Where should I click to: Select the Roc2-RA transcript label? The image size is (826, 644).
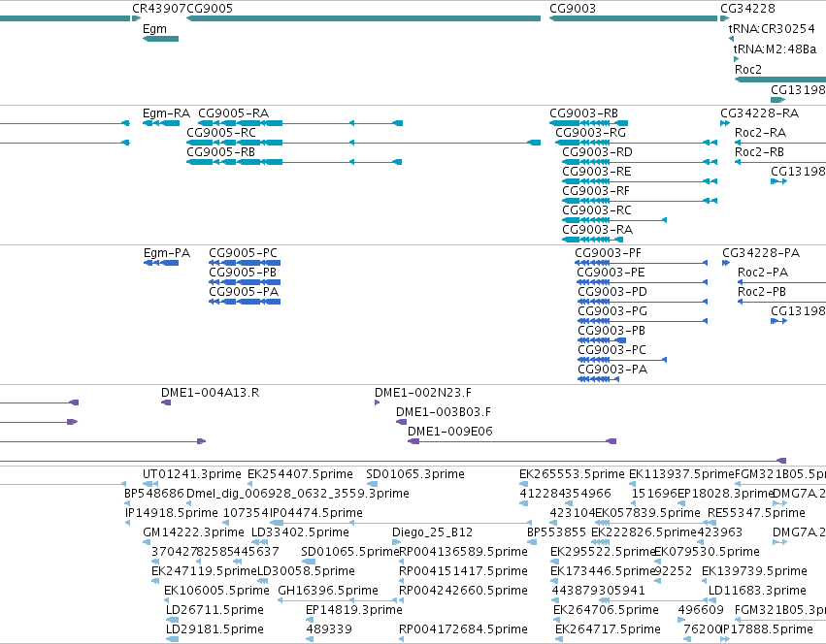760,133
